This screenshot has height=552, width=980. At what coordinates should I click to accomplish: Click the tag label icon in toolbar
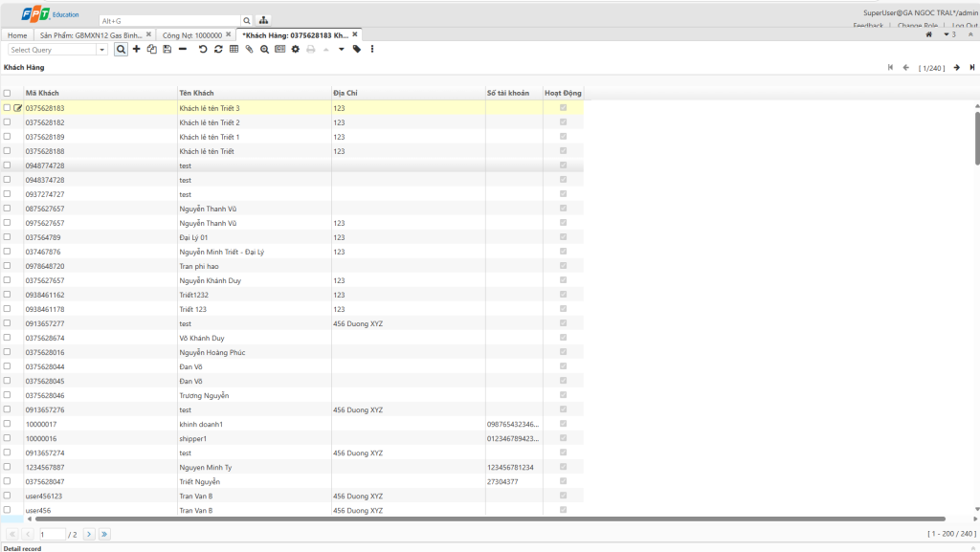click(357, 49)
